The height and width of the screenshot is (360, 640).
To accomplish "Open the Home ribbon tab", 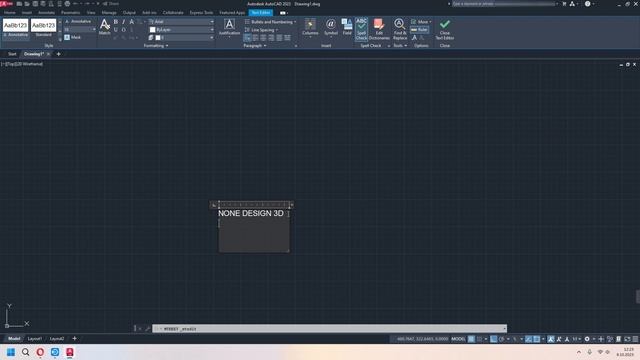I will tap(9, 13).
